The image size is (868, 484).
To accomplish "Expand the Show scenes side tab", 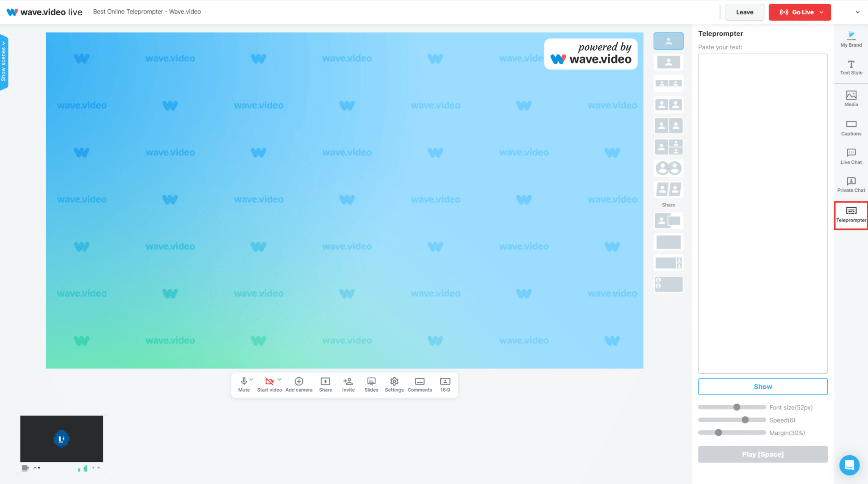I will [4, 62].
